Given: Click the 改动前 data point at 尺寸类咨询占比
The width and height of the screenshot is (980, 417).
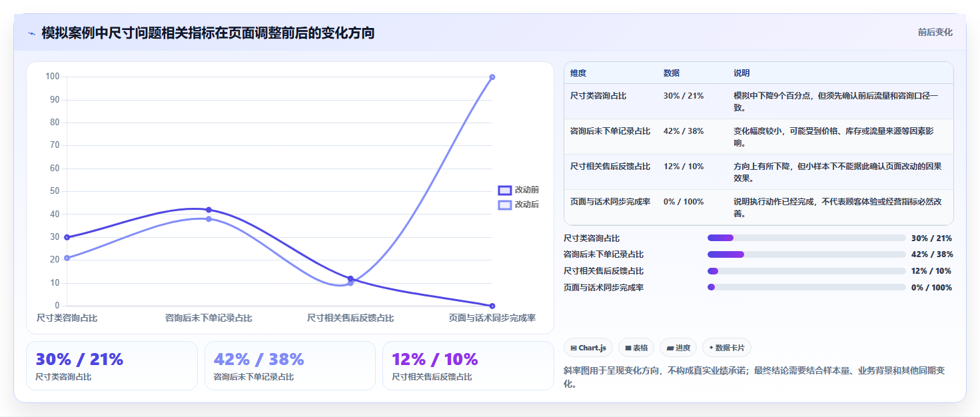Looking at the screenshot, I should [67, 237].
